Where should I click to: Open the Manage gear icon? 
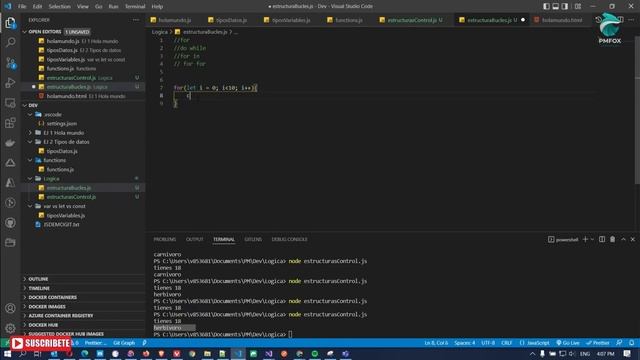click(10, 328)
